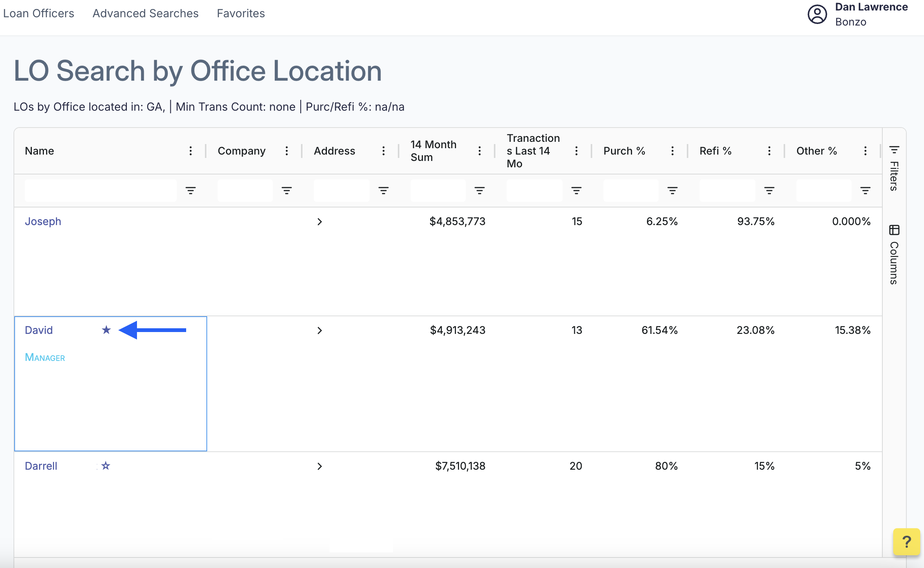Toggle favorite star for Darrell
The image size is (924, 568).
pyautogui.click(x=105, y=466)
